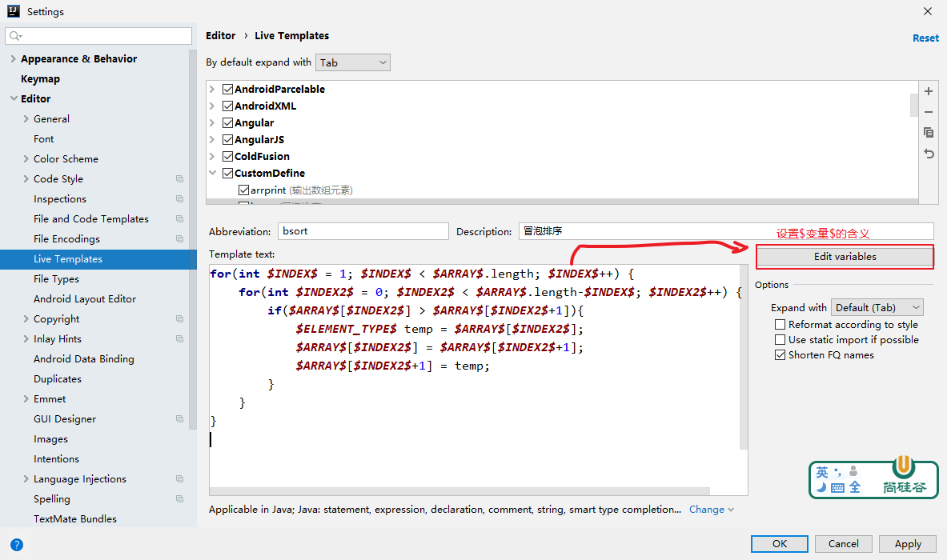Click the project-level icon beside Code Style

coord(179,179)
